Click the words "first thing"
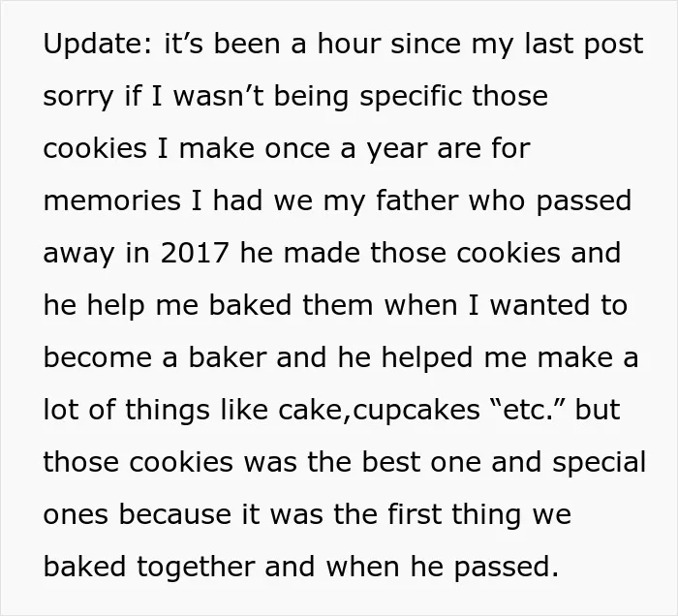 453,514
